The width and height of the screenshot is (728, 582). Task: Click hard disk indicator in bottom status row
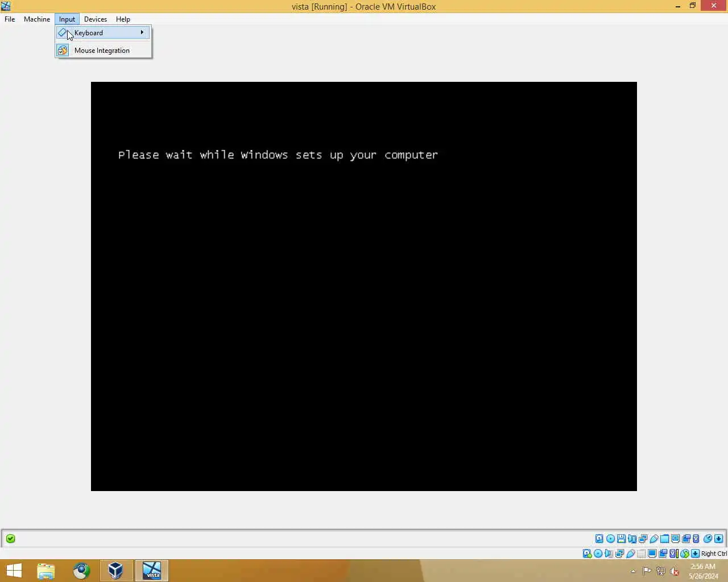(587, 553)
